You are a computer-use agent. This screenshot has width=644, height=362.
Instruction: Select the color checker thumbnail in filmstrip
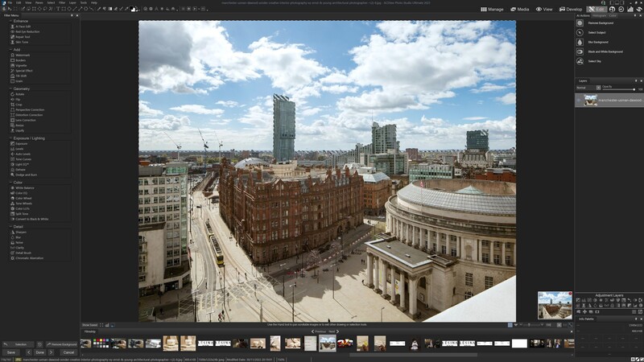(x=101, y=343)
